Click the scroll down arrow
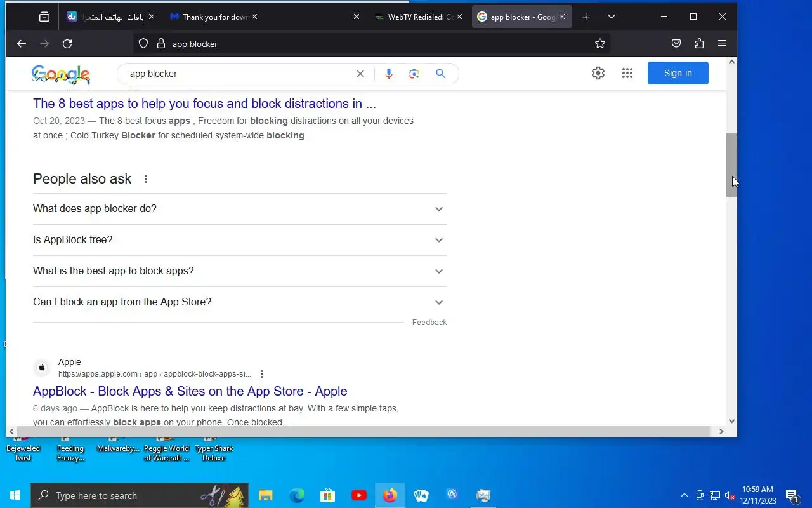 (732, 421)
